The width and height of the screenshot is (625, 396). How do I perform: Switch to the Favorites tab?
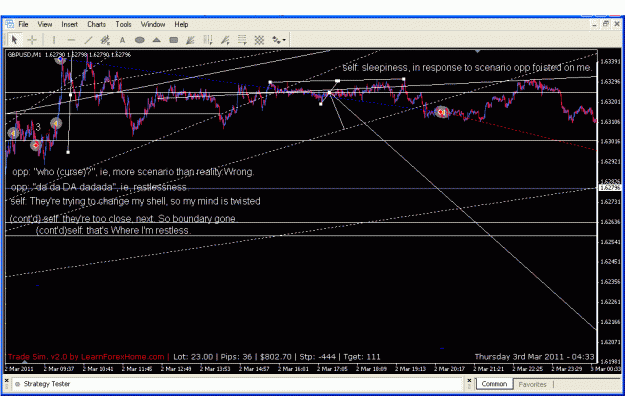(532, 384)
